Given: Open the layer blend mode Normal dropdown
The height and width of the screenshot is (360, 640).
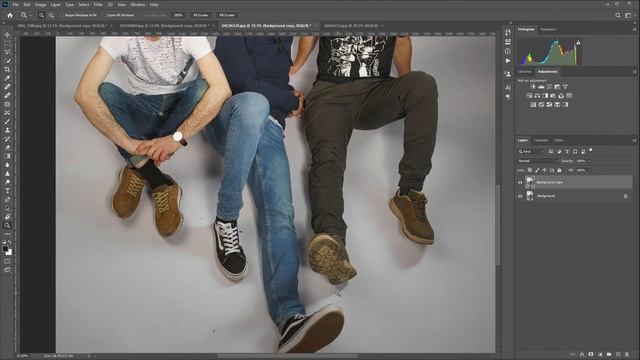Looking at the screenshot, I should tap(537, 161).
